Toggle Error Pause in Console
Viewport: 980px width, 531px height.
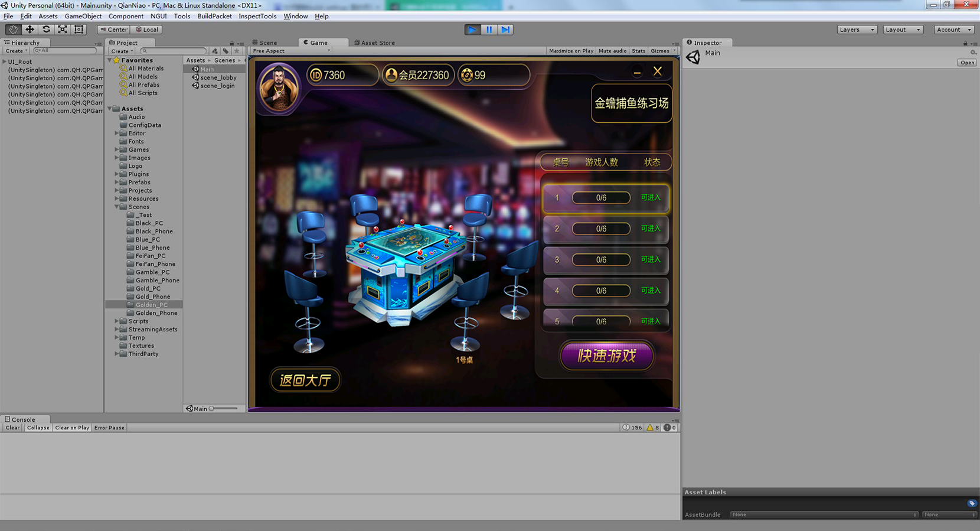(x=109, y=428)
